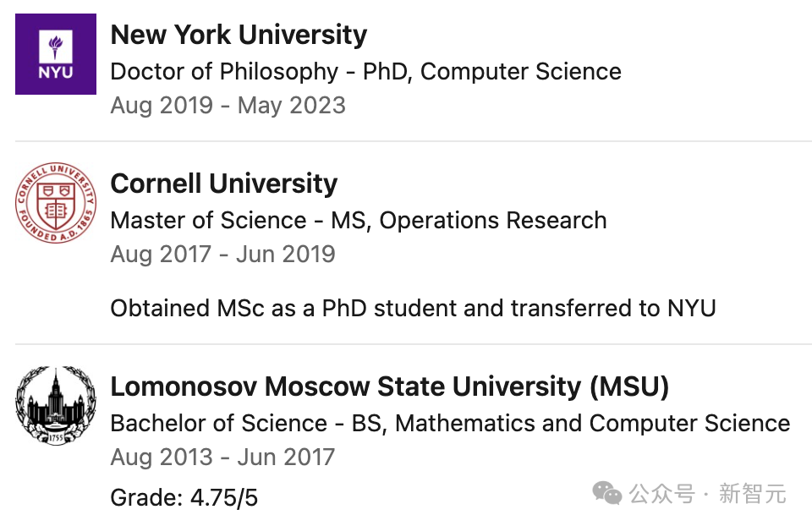Image resolution: width=812 pixels, height=526 pixels.
Task: Click the Aug 2013 - Jun 2017 dates
Action: [x=222, y=458]
